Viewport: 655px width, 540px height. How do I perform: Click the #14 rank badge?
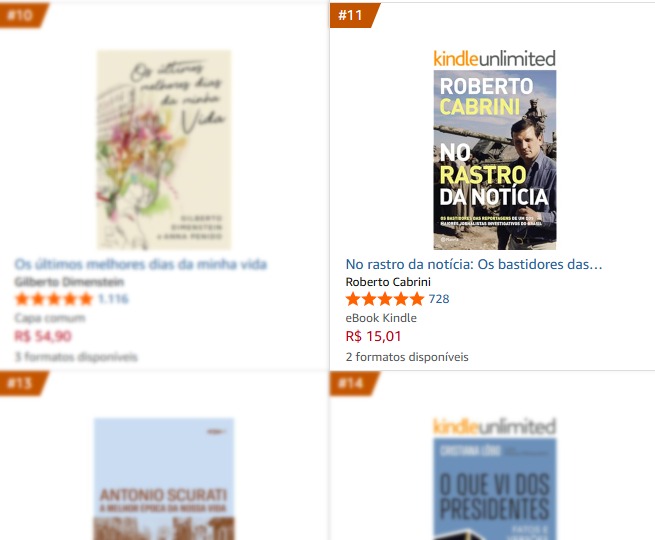coord(353,383)
